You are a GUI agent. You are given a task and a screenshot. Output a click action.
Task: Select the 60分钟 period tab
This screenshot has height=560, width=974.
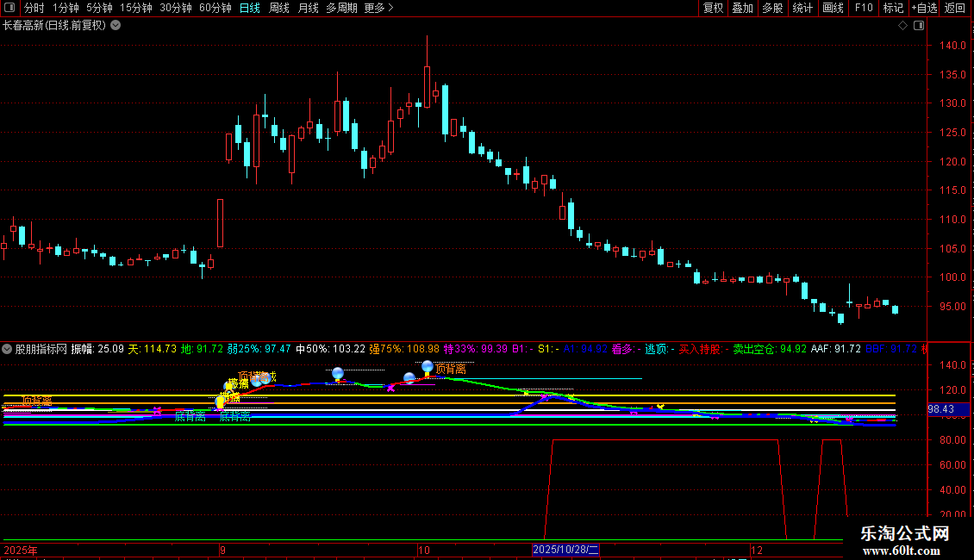[x=215, y=8]
